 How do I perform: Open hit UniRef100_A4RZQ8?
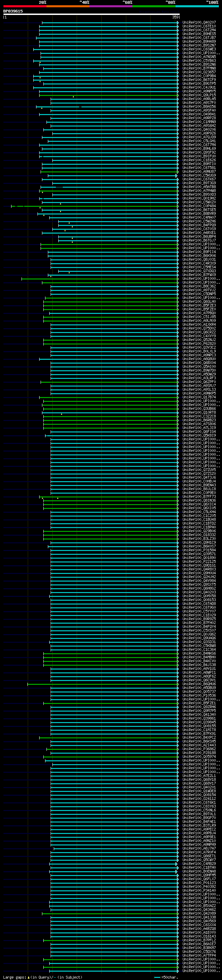(x=199, y=929)
